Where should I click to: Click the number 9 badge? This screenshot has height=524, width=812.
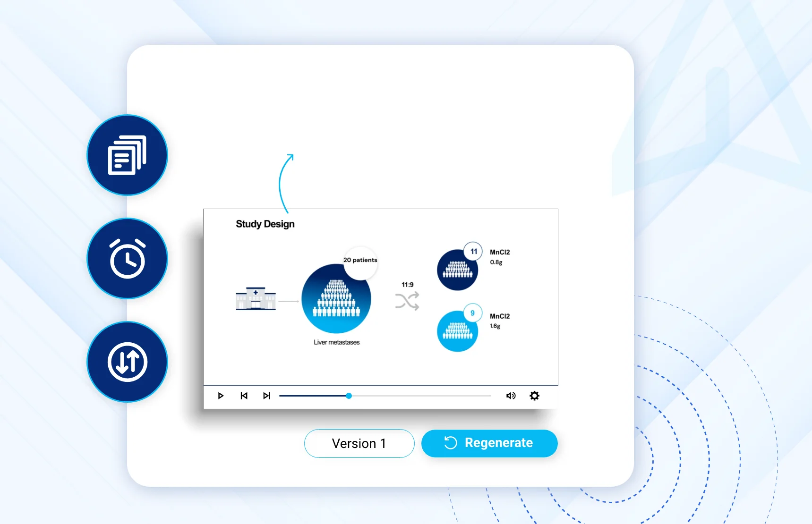[x=472, y=313]
